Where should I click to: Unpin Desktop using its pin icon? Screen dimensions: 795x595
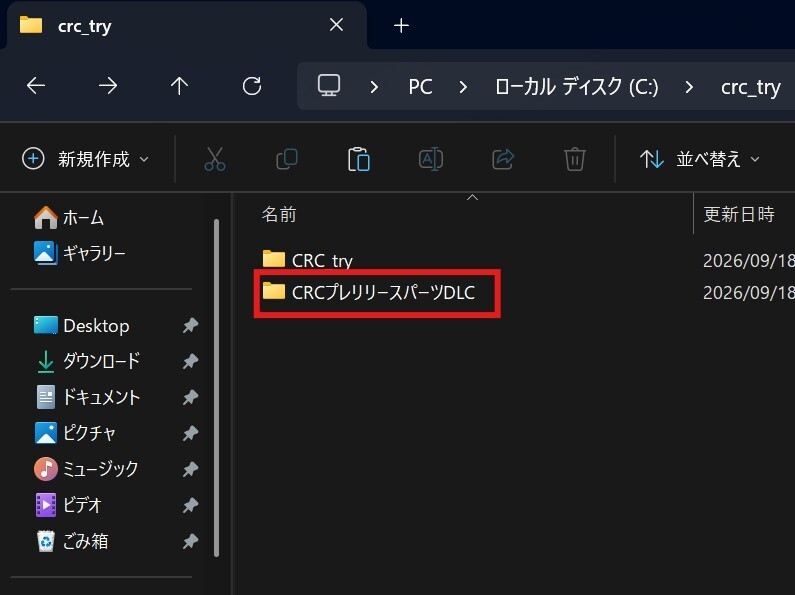click(190, 325)
